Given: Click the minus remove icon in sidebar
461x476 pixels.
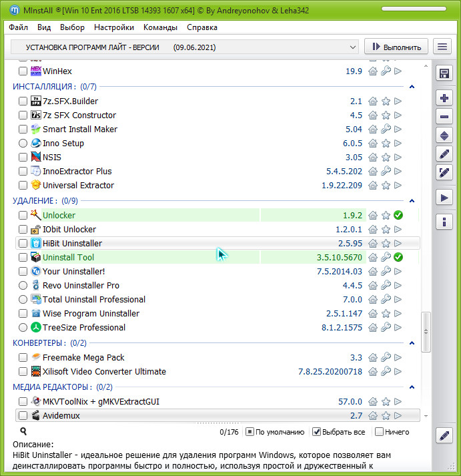Looking at the screenshot, I should coord(444,117).
